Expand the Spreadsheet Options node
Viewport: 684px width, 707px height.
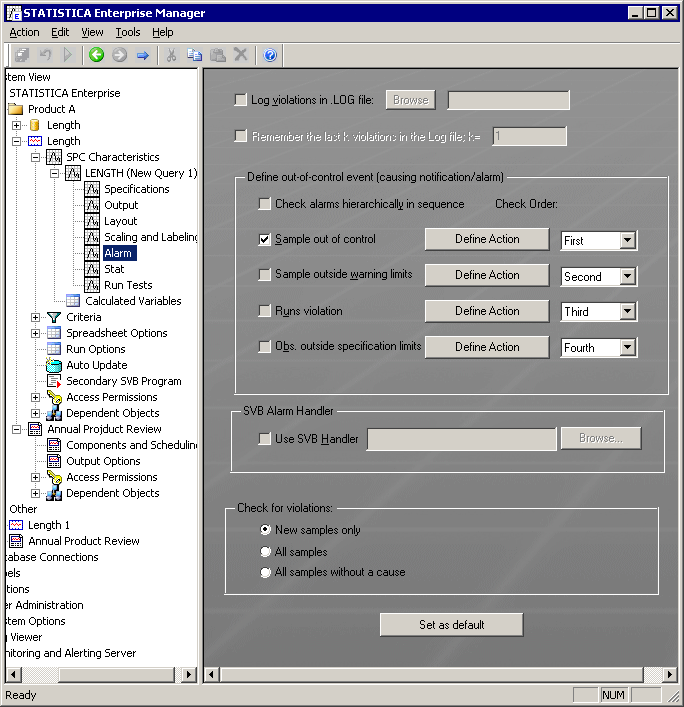pos(35,333)
